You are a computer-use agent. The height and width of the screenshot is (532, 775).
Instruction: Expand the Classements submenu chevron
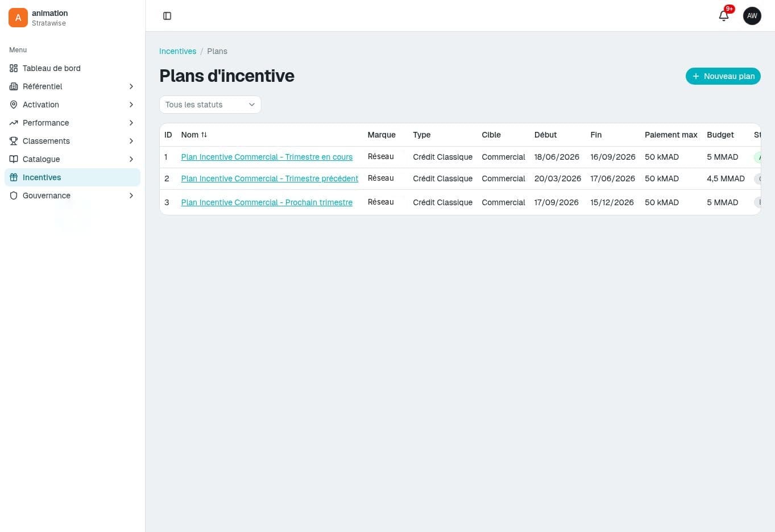pos(131,141)
